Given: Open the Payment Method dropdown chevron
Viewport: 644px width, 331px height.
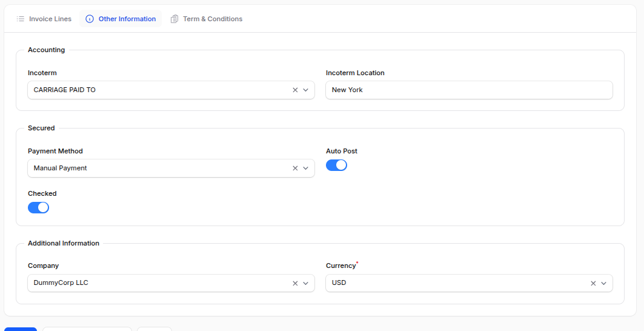Looking at the screenshot, I should [x=306, y=169].
